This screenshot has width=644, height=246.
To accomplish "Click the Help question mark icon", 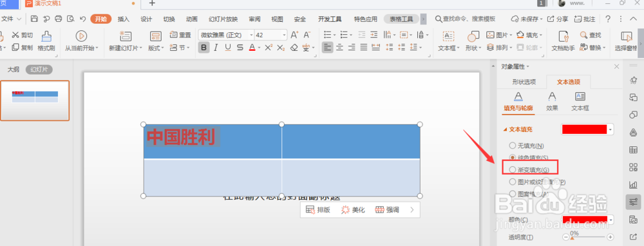I will (609, 19).
